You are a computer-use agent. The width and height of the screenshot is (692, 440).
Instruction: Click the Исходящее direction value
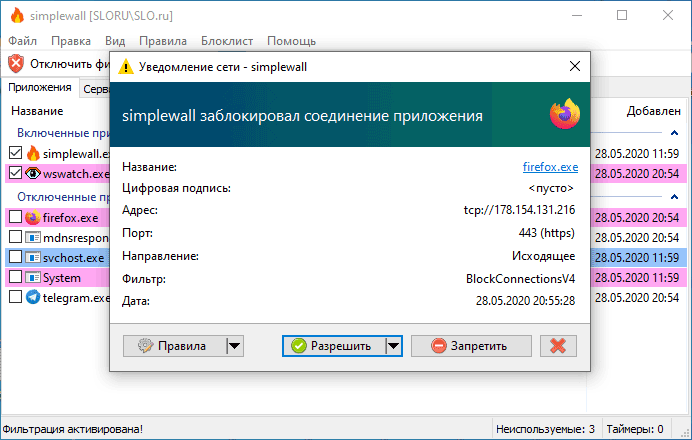544,256
